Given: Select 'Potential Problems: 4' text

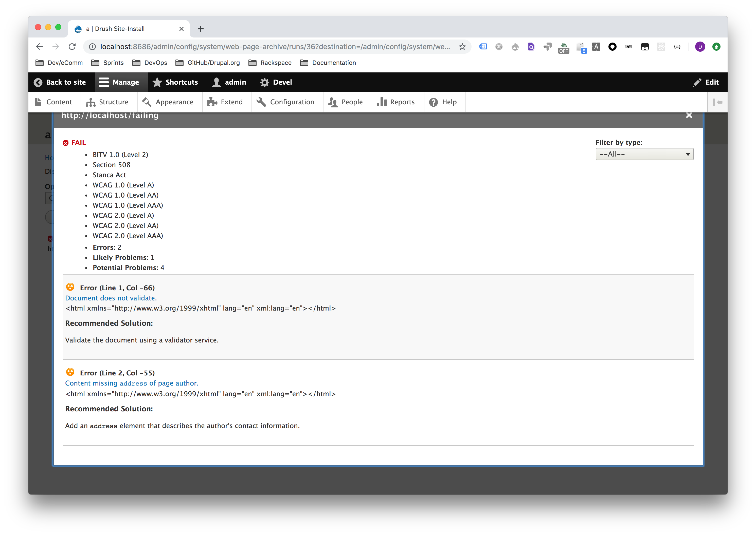Looking at the screenshot, I should click(x=129, y=268).
